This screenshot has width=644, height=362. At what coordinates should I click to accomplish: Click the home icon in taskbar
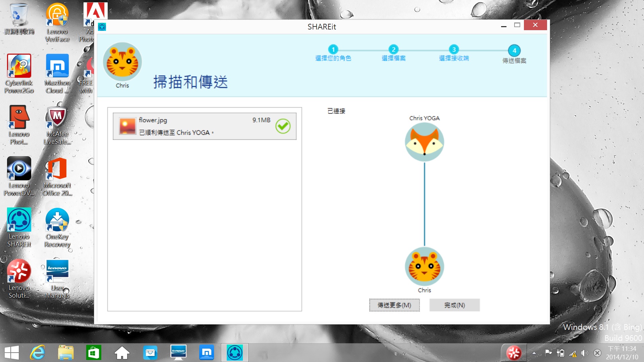[122, 353]
